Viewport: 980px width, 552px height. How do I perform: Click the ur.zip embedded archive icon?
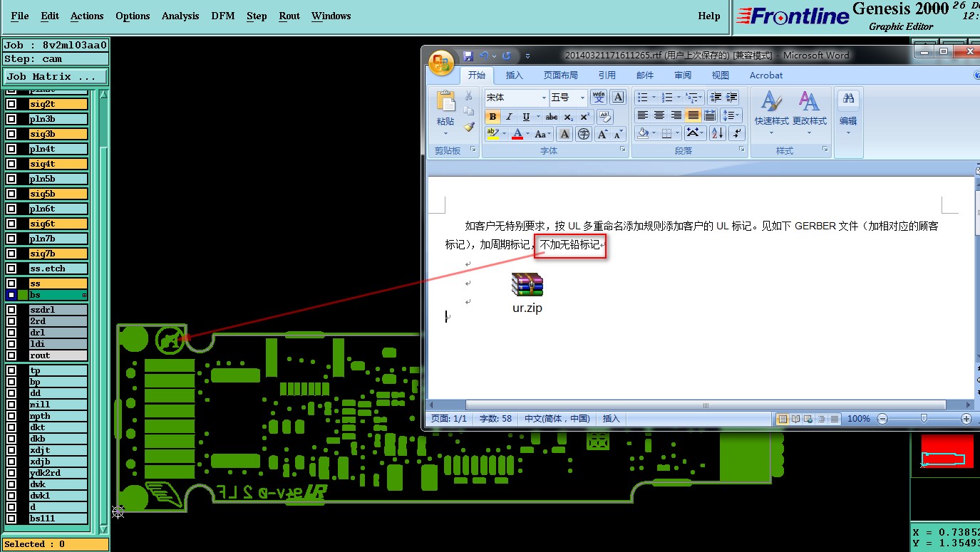point(527,285)
